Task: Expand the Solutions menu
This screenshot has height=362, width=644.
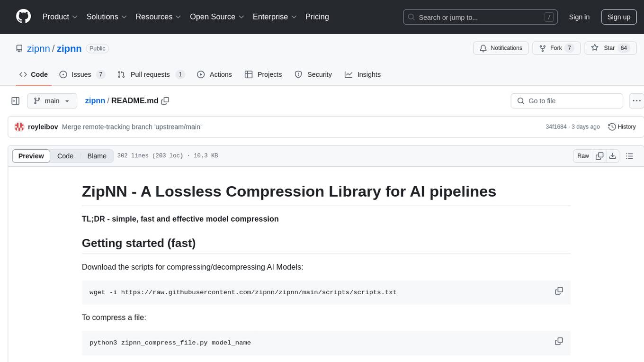Action: coord(107,17)
